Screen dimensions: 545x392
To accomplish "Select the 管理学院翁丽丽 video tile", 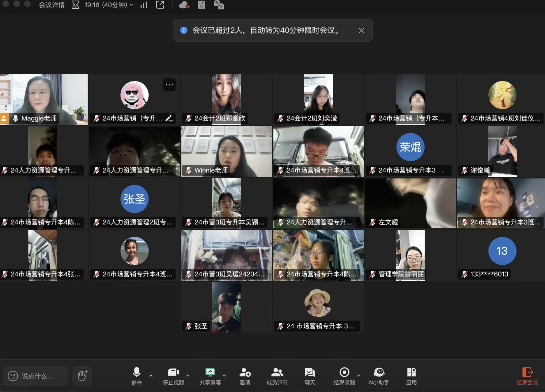I will [x=410, y=255].
